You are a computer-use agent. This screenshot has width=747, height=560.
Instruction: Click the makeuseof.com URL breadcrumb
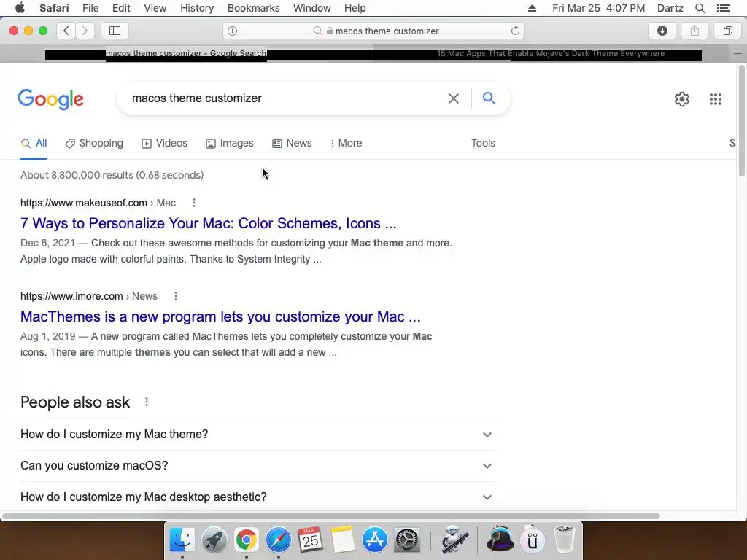(x=98, y=203)
